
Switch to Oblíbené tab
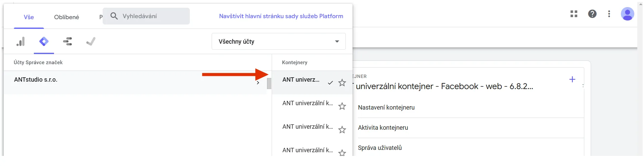click(67, 17)
